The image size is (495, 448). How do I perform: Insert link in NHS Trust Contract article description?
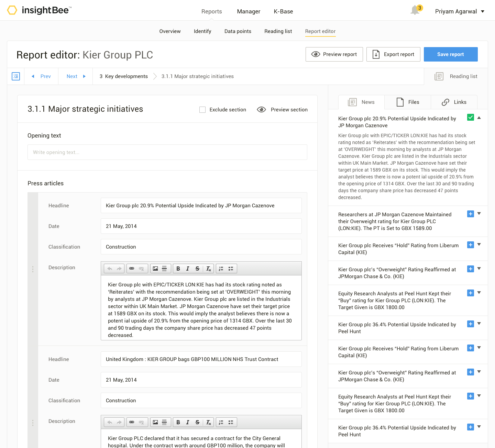point(132,422)
